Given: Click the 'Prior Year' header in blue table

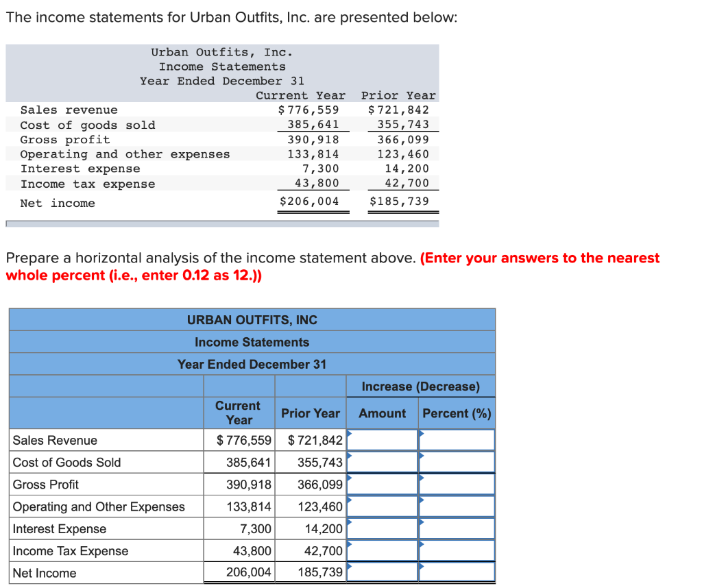Looking at the screenshot, I should (x=311, y=413).
